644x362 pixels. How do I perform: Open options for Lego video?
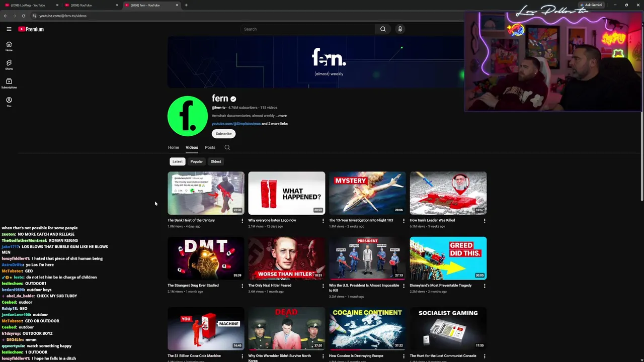pyautogui.click(x=323, y=221)
